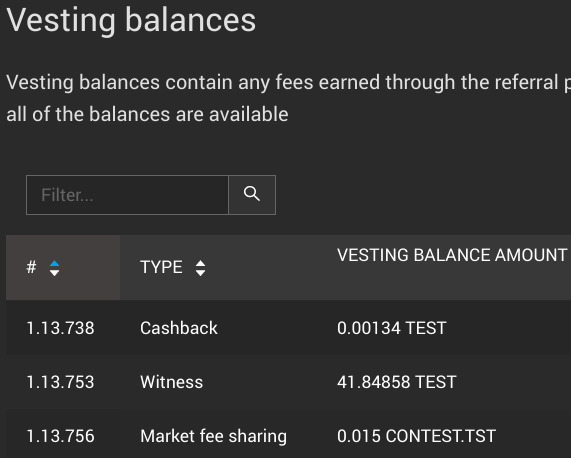Focus the Filter text box
The width and height of the screenshot is (571, 458).
click(127, 195)
